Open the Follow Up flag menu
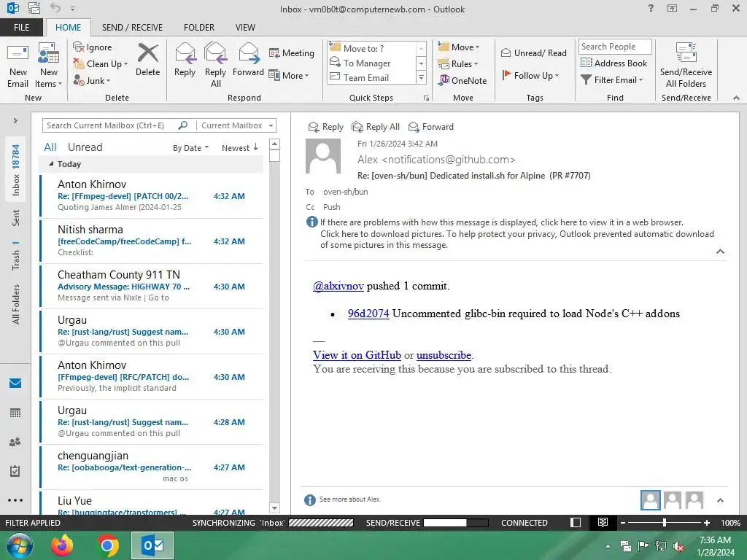 coord(530,75)
